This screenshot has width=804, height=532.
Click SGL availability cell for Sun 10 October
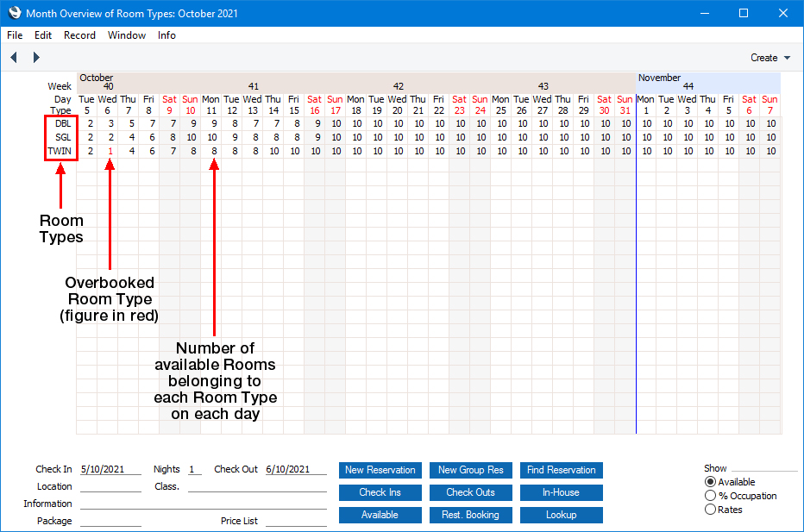(x=192, y=137)
